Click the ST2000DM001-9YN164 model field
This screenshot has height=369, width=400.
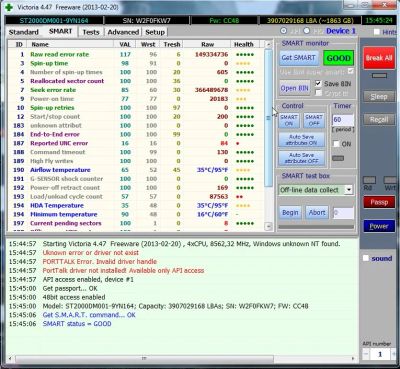coord(54,20)
